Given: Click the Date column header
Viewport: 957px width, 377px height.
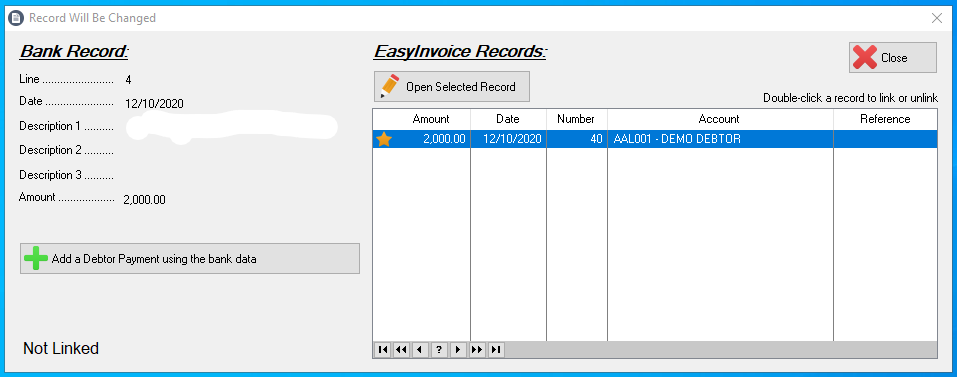Looking at the screenshot, I should [508, 119].
